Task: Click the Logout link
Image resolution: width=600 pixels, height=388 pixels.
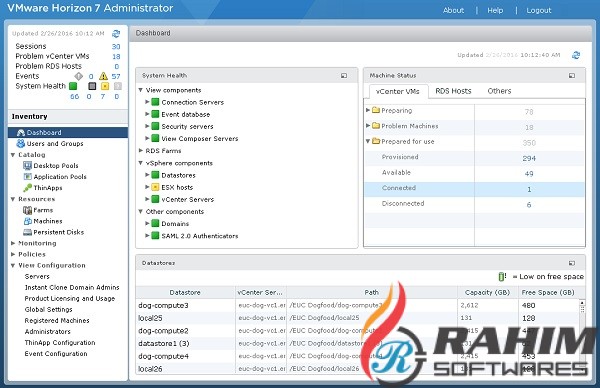Action: (x=539, y=10)
